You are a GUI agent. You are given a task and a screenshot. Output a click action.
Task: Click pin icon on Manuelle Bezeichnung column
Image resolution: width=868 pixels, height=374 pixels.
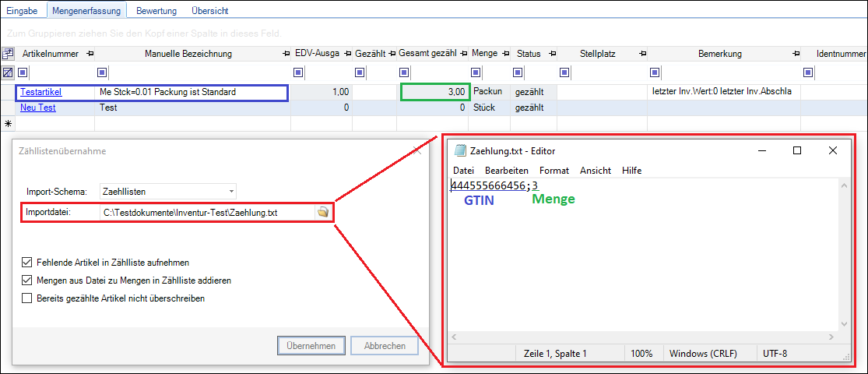click(283, 54)
